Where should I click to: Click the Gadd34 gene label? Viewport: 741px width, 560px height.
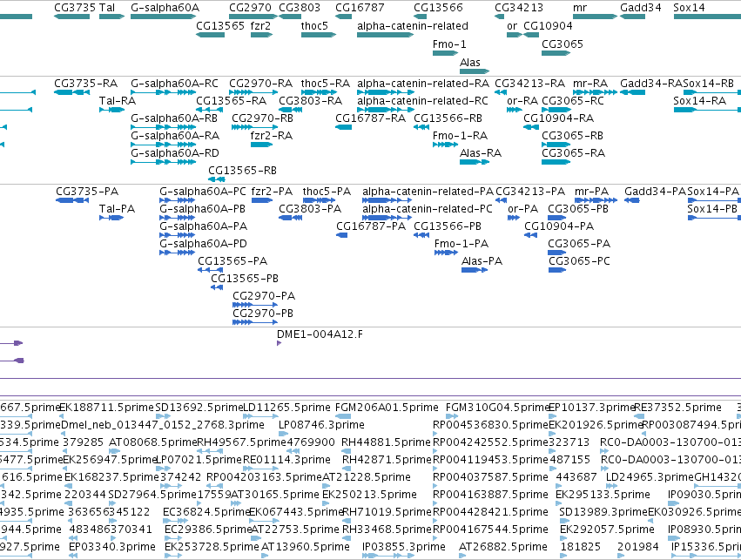pos(640,8)
